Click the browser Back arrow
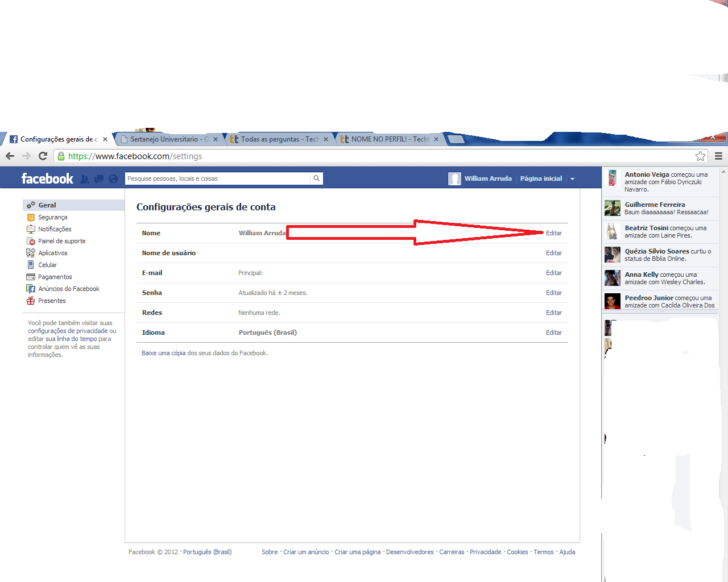 10,156
